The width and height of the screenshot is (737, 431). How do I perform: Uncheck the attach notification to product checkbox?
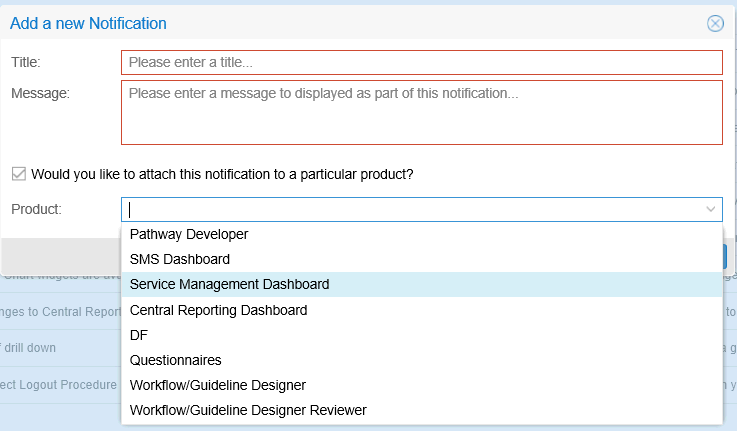(18, 174)
